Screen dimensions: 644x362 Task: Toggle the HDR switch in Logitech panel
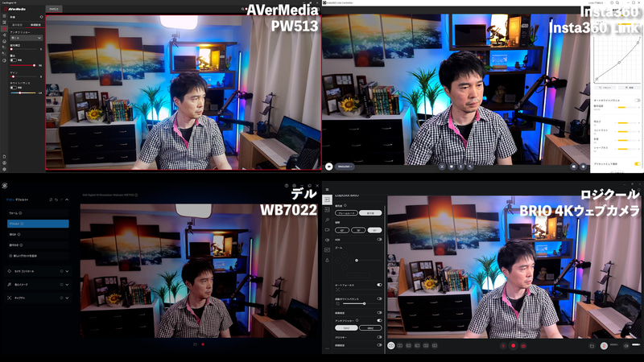pyautogui.click(x=379, y=239)
